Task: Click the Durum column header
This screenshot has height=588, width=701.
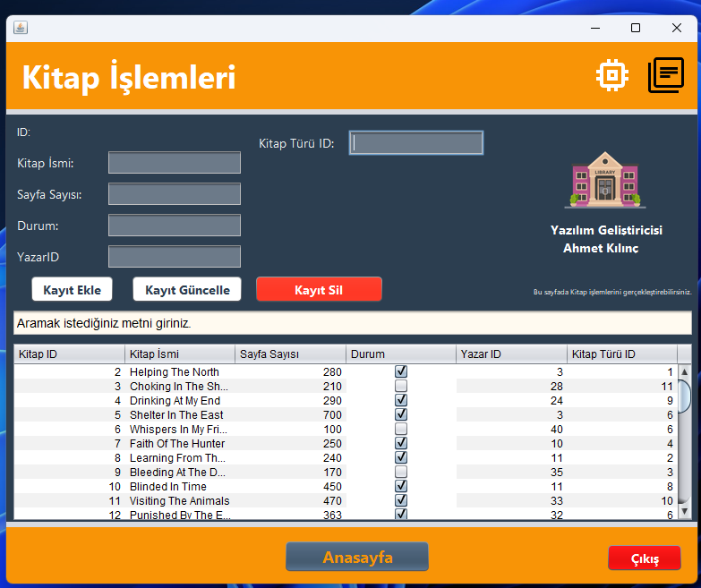Action: (x=401, y=354)
